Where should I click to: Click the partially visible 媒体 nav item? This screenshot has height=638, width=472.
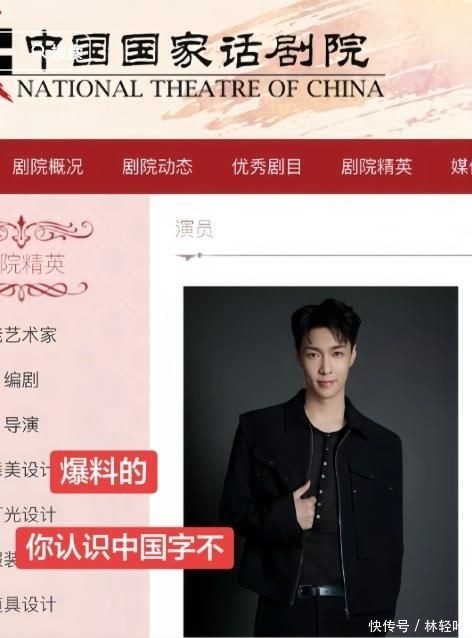click(461, 167)
